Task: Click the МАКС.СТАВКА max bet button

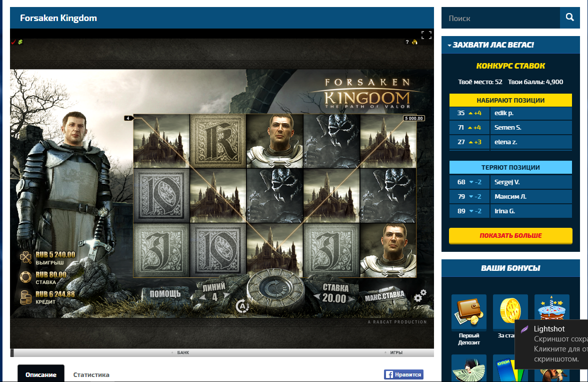Action: click(384, 296)
